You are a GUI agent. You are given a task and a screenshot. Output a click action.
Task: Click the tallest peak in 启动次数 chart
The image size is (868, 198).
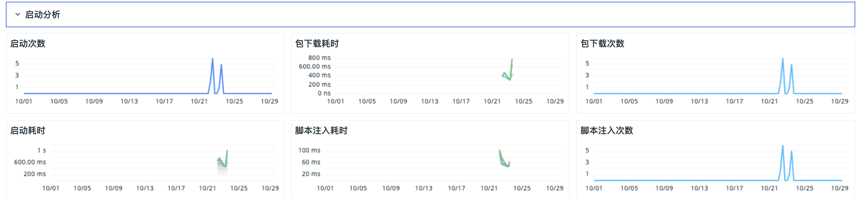point(212,59)
